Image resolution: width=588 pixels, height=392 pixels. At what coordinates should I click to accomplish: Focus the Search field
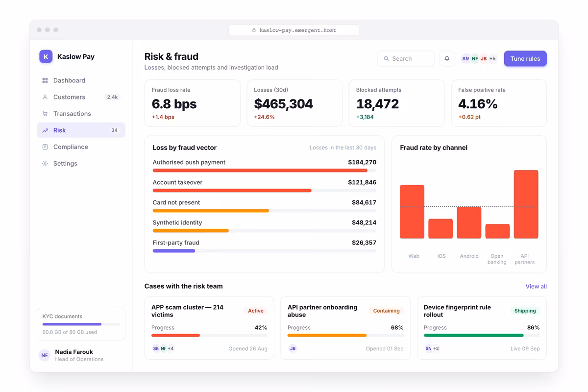tap(406, 59)
